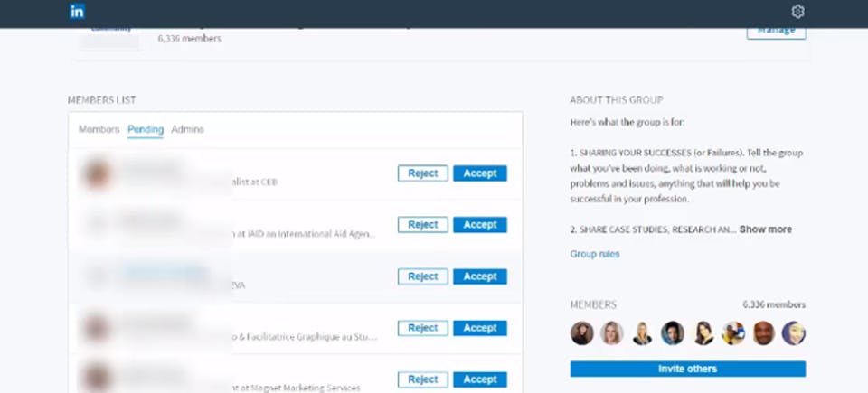Image resolution: width=868 pixels, height=393 pixels.
Task: Open the 6,336 members count link
Action: pyautogui.click(x=774, y=305)
